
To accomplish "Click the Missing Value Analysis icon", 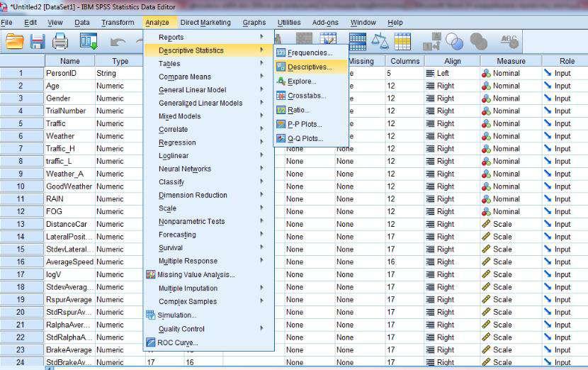I will (150, 274).
